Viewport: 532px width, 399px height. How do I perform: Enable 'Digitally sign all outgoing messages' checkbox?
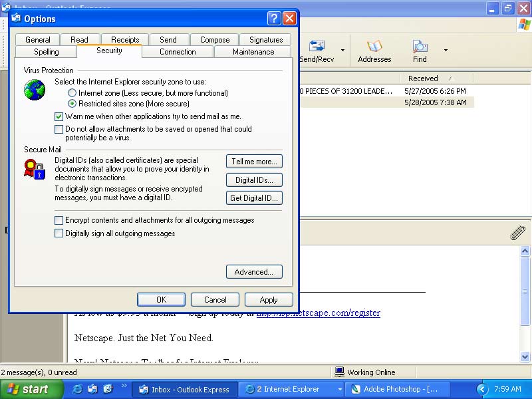tap(59, 233)
